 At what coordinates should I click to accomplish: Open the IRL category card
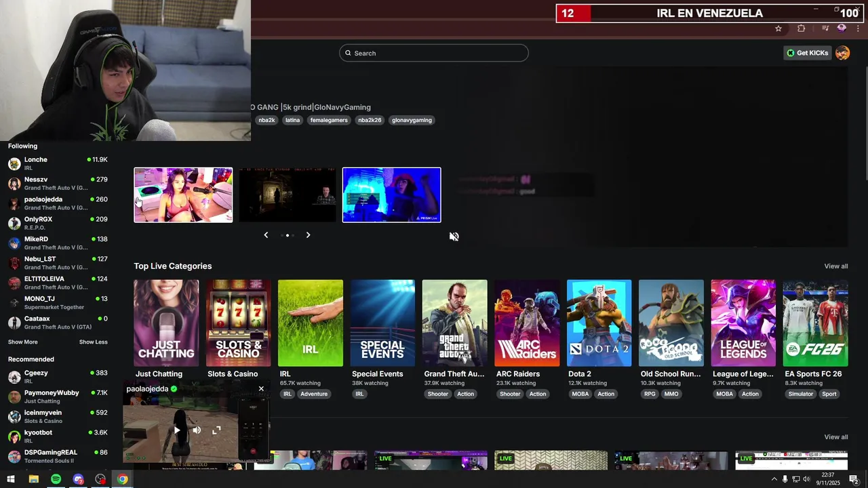click(311, 323)
